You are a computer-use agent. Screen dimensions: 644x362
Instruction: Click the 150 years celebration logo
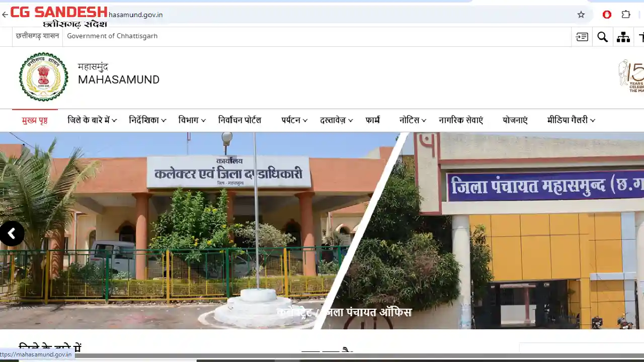click(x=631, y=76)
